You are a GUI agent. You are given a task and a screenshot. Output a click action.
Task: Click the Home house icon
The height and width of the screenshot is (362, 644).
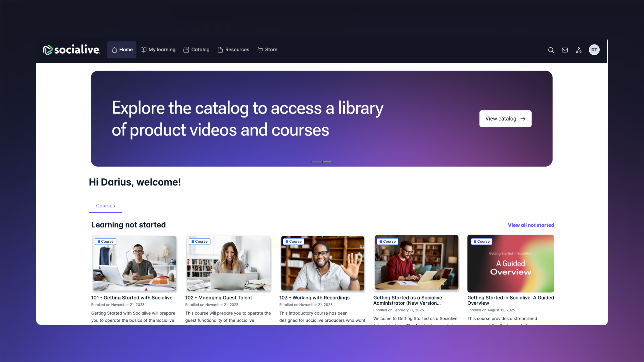point(115,50)
